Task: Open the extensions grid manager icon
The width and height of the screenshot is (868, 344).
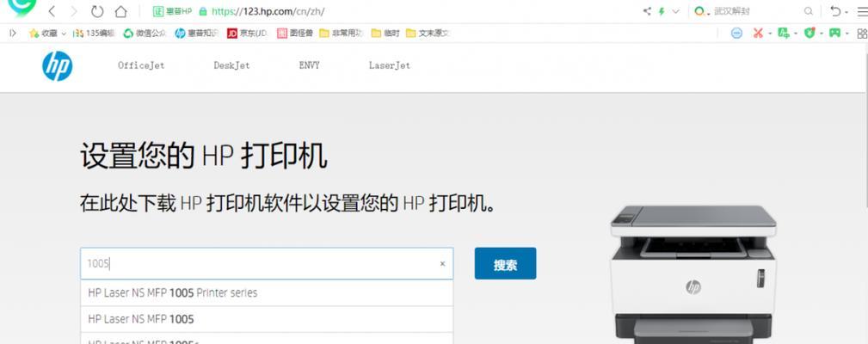Action: pyautogui.click(x=863, y=34)
